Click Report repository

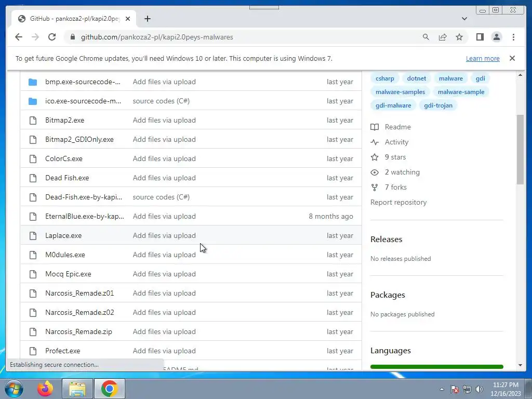pos(398,202)
